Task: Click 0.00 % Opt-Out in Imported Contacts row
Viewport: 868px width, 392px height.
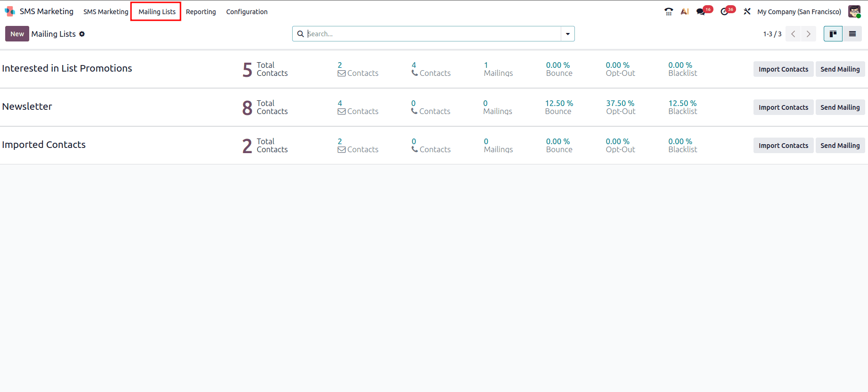Action: coord(620,146)
